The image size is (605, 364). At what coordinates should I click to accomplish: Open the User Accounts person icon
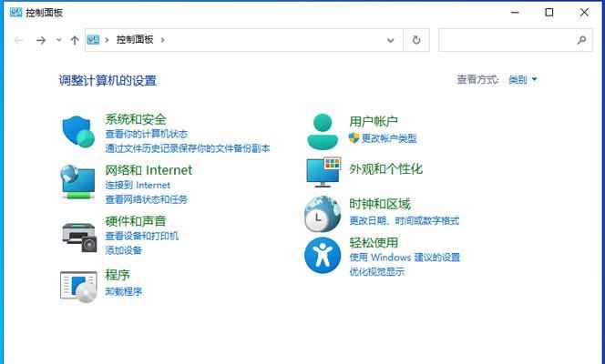(x=323, y=131)
